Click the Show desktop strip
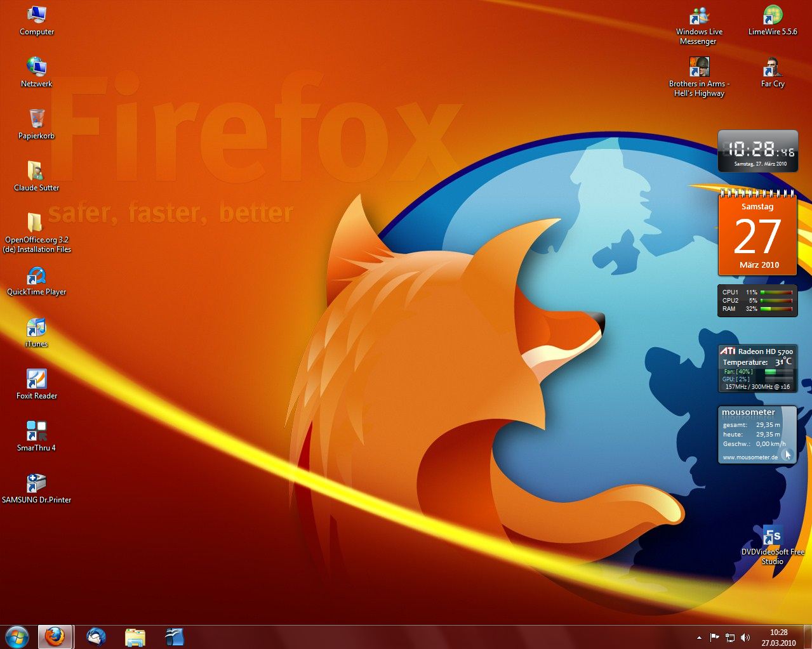Screen dimensions: 812x649 [807, 637]
